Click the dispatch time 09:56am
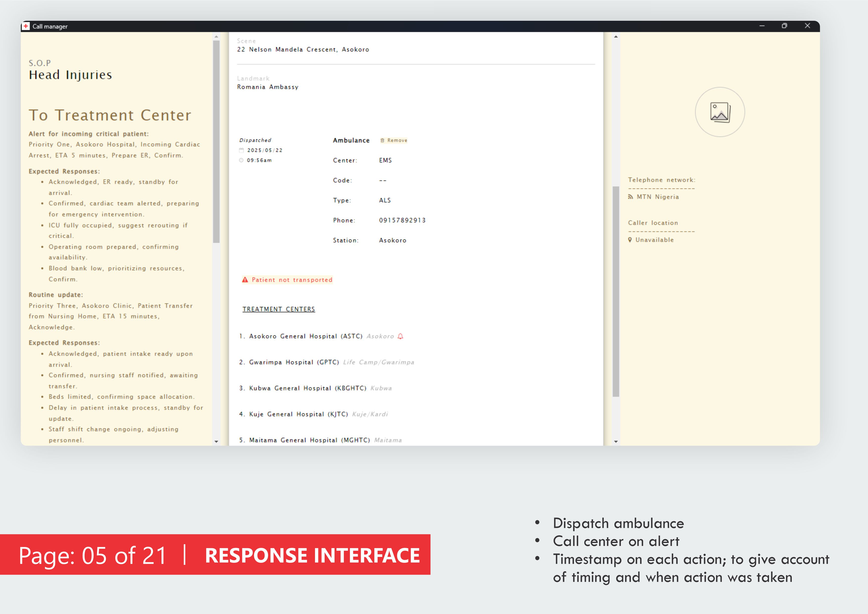Screen dimensions: 868x614 pyautogui.click(x=259, y=160)
